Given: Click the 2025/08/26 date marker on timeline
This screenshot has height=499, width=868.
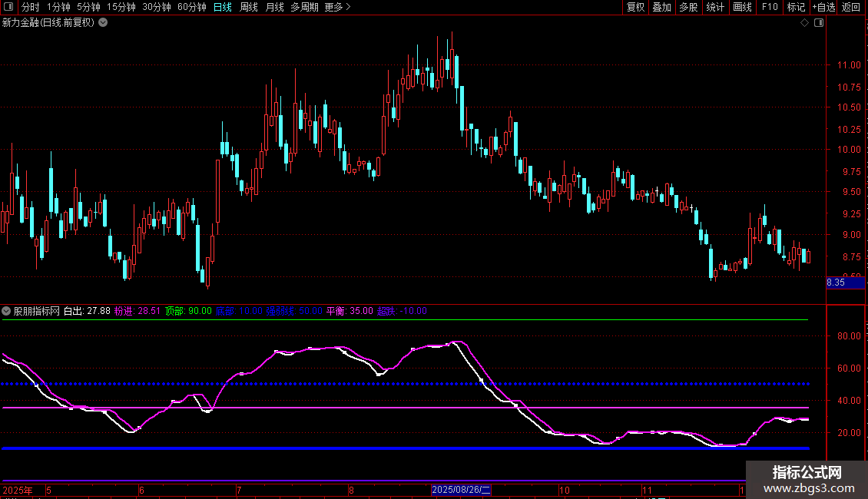Looking at the screenshot, I should (461, 490).
